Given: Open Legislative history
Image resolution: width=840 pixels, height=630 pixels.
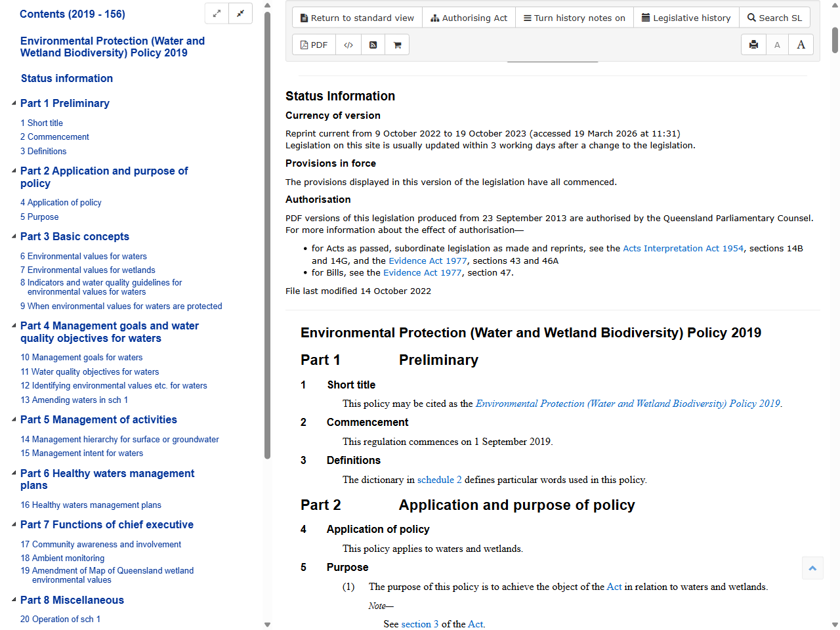Looking at the screenshot, I should point(686,17).
